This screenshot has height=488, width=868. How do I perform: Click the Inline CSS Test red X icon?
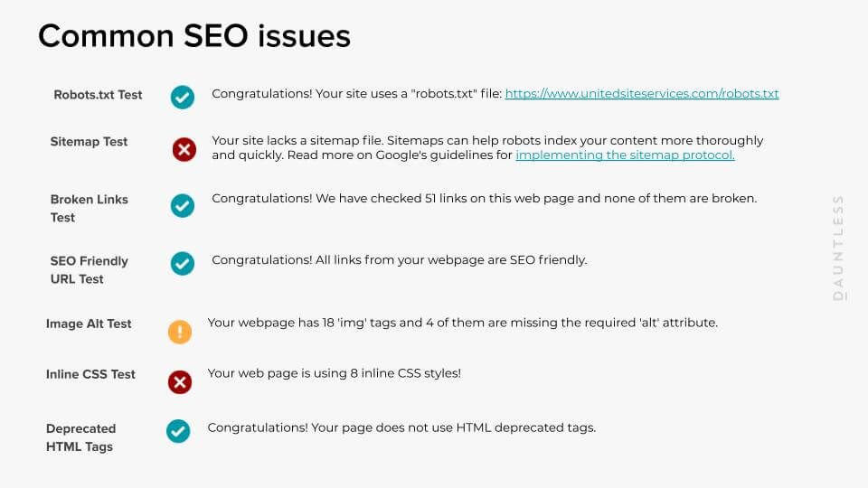point(180,382)
